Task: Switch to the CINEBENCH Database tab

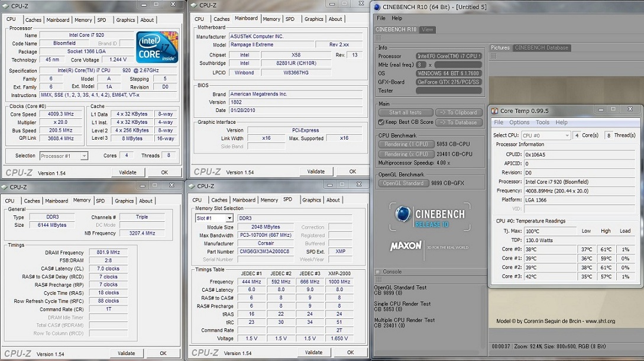Action: point(541,48)
